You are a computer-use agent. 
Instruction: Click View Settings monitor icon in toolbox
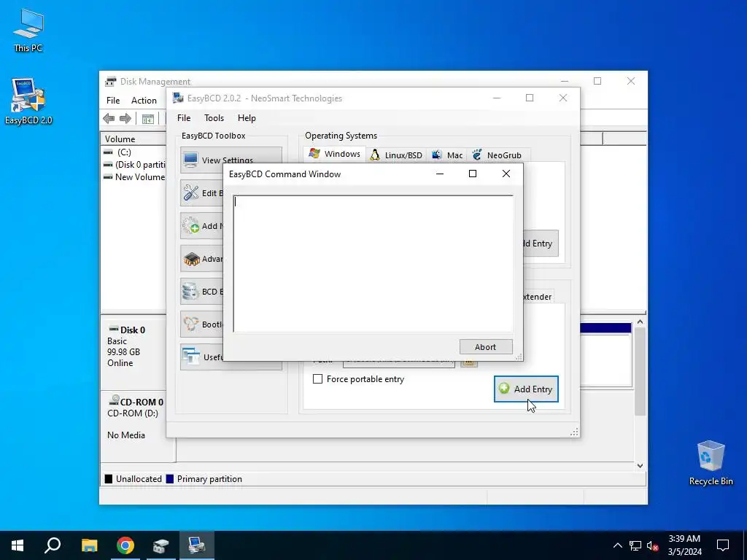coord(190,160)
